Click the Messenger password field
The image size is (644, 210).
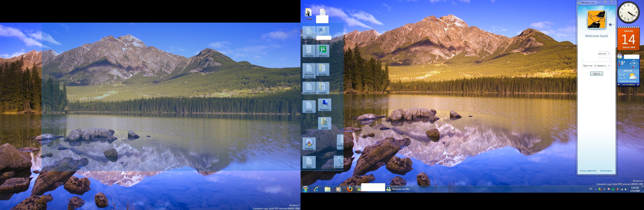point(596,60)
